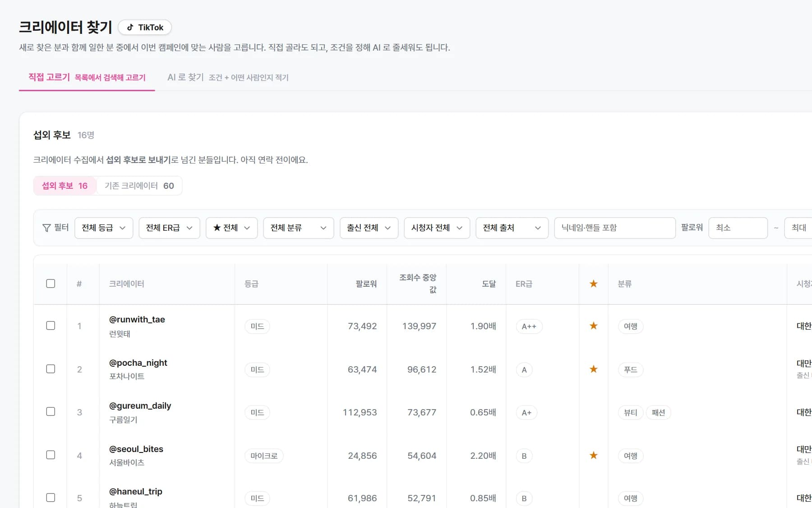Click the 조회수 중앙값 column header
812x508 pixels.
[418, 284]
